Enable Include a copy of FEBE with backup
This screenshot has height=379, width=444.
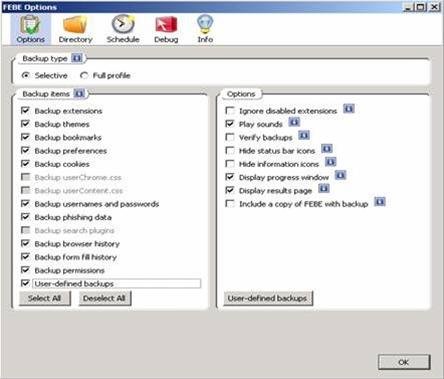pos(230,203)
